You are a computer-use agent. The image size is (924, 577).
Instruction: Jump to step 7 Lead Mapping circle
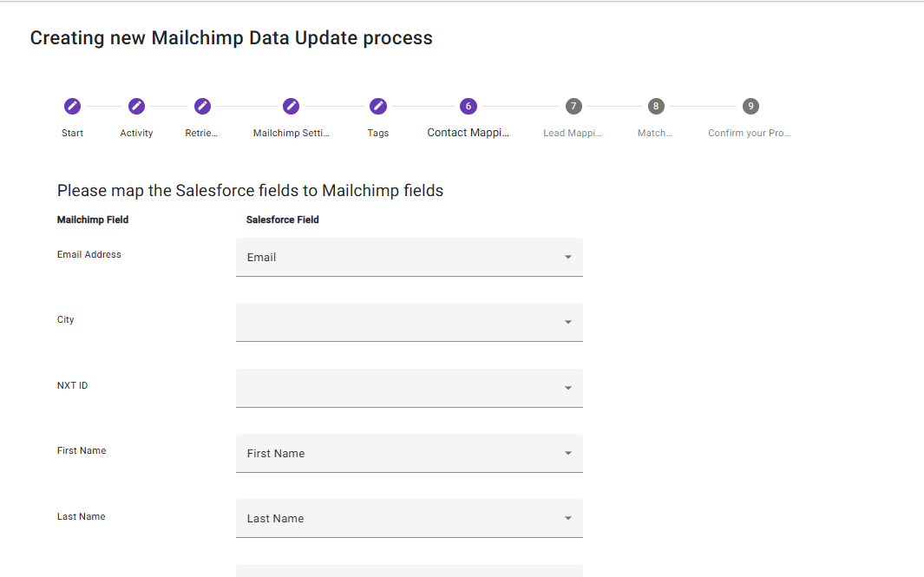coord(573,106)
